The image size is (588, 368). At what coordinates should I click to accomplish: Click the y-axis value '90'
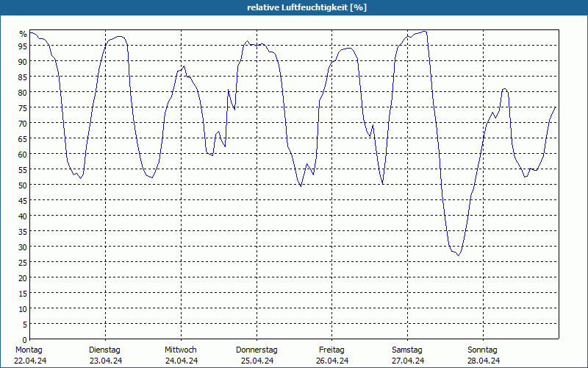23,62
